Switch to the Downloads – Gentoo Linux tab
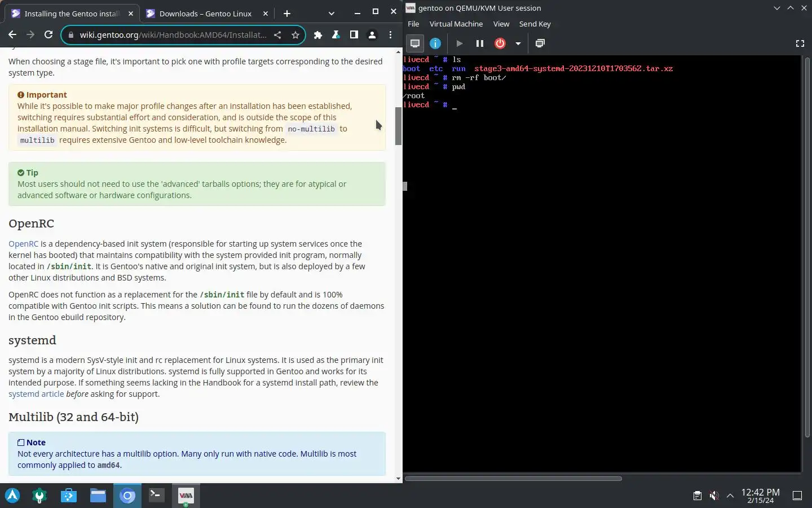The width and height of the screenshot is (812, 508). 206,14
